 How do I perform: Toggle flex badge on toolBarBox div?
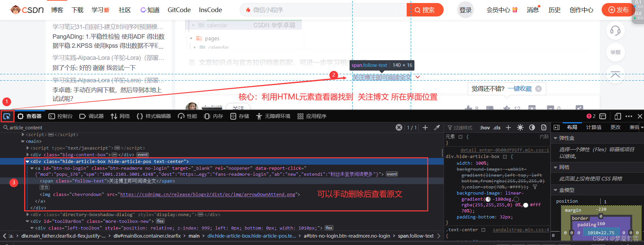click(160, 221)
